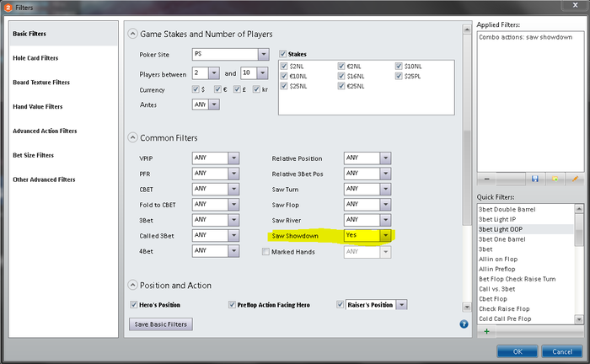Toggle the Stakes header checkbox

[283, 54]
